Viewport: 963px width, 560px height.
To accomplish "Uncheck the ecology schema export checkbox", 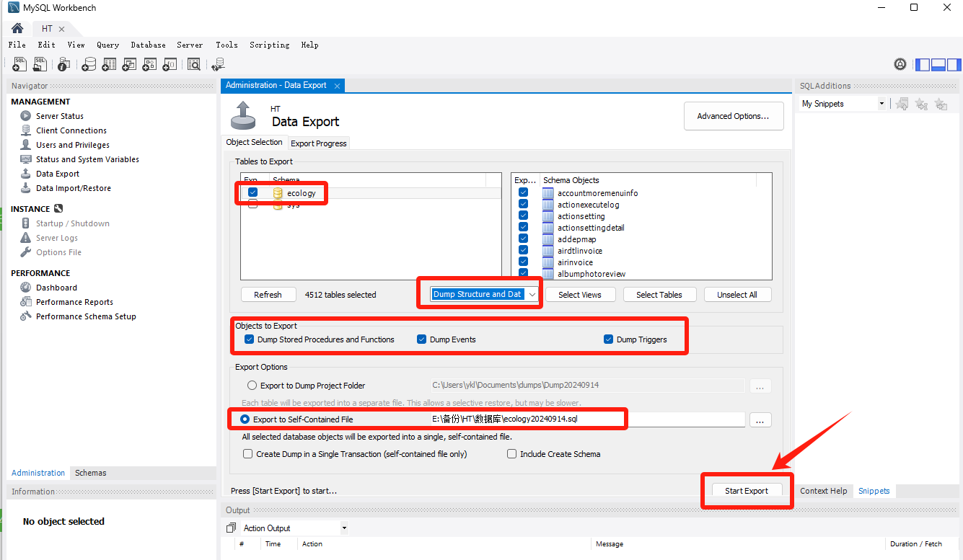I will [252, 192].
